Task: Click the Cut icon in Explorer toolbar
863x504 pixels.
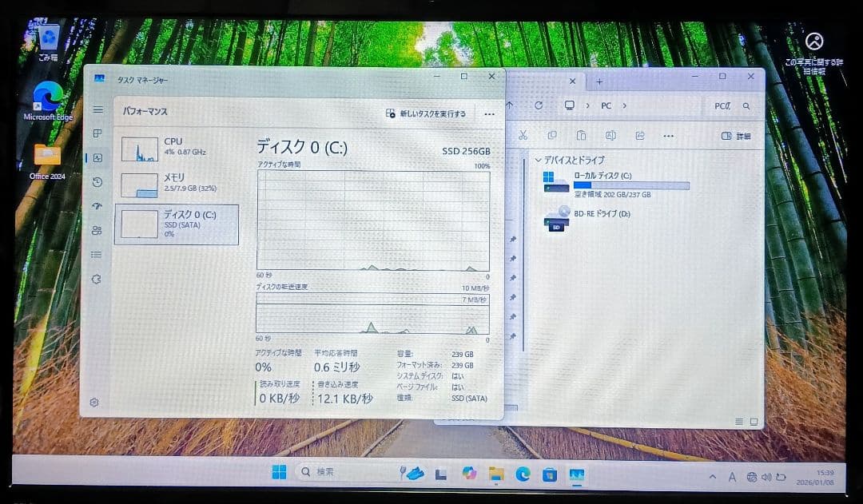Action: pyautogui.click(x=523, y=136)
